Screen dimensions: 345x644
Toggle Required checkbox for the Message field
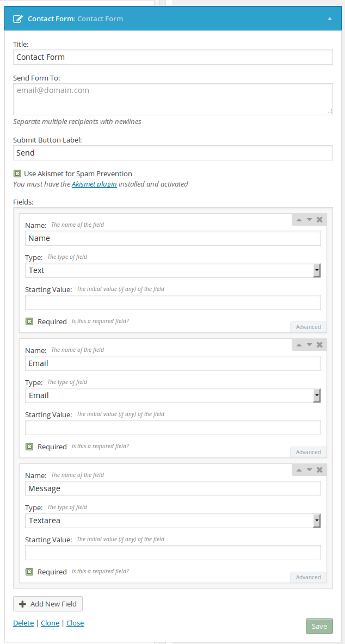coord(29,572)
